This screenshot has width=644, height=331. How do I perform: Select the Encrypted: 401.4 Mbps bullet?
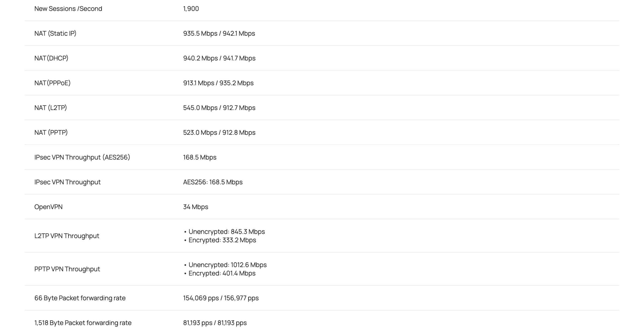click(222, 273)
